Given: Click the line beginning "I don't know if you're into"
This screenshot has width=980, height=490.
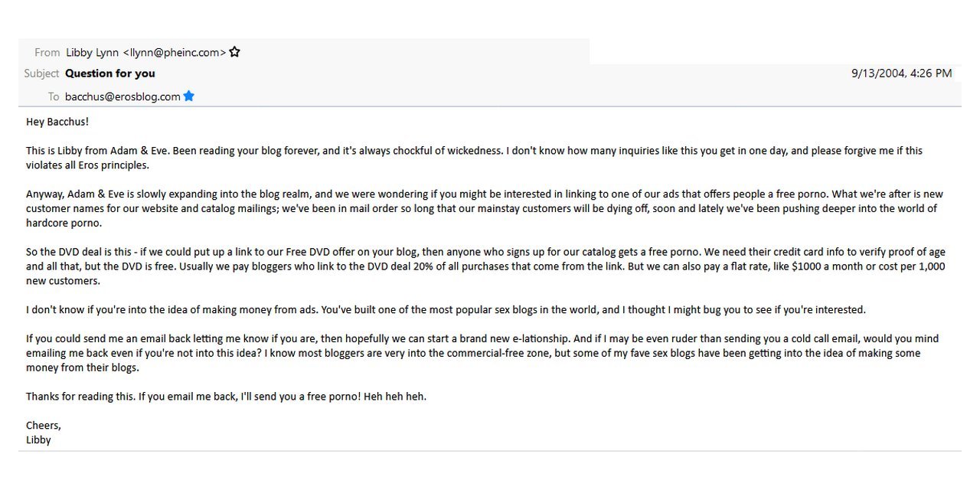Looking at the screenshot, I should pyautogui.click(x=446, y=310).
